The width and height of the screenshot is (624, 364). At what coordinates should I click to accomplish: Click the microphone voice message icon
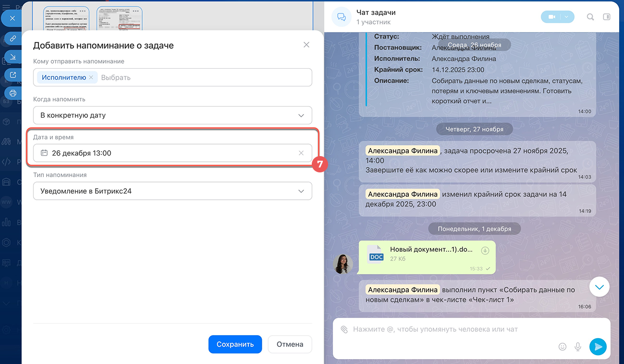click(578, 346)
